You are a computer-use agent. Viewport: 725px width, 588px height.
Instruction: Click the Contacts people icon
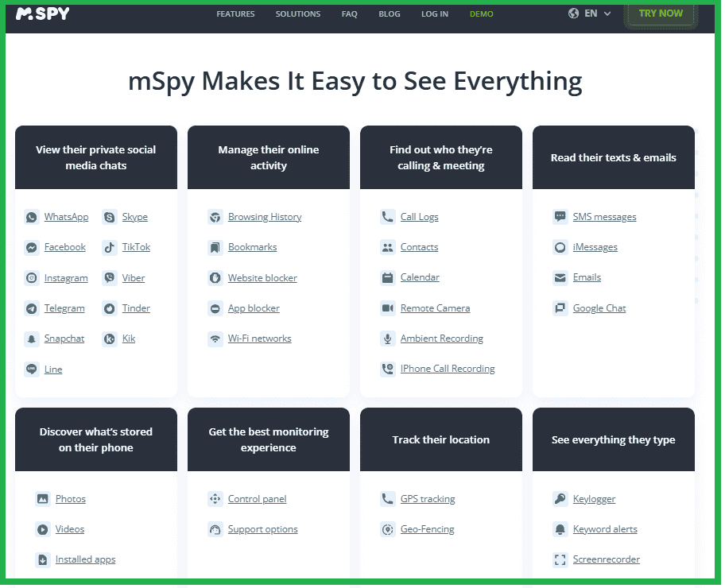click(x=387, y=247)
